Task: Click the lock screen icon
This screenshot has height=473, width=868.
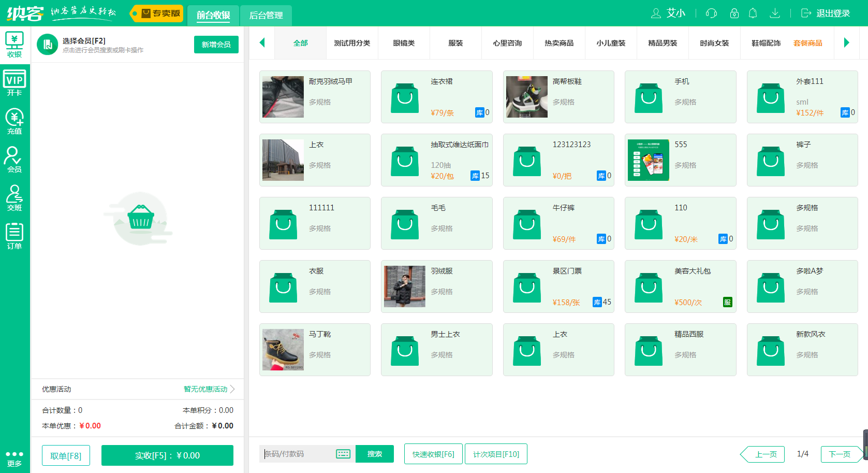Action: point(734,13)
